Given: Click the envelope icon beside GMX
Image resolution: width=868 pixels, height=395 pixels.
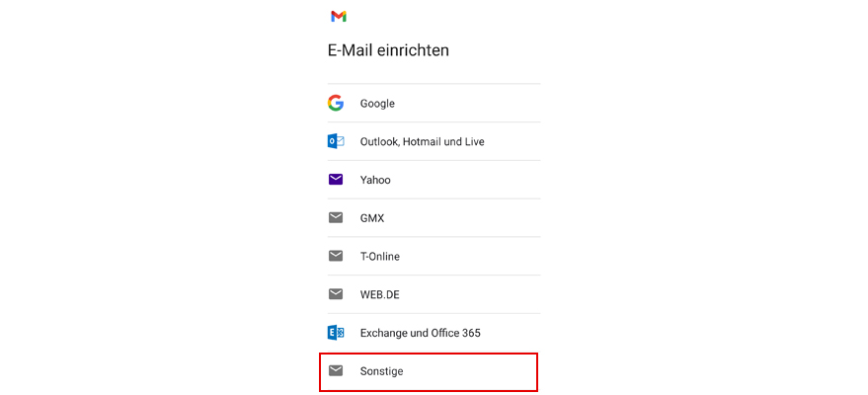Looking at the screenshot, I should point(336,217).
